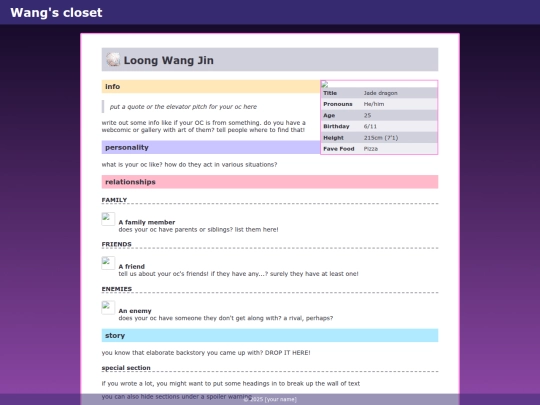This screenshot has width=540, height=405.
Task: Click the 'Pronouns' label in the stats table
Action: [x=338, y=104]
